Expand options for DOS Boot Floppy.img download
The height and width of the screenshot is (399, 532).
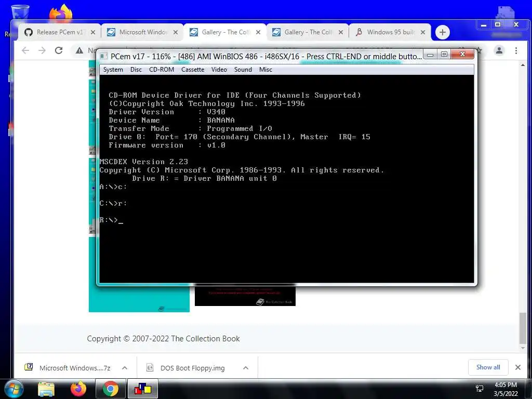(246, 368)
